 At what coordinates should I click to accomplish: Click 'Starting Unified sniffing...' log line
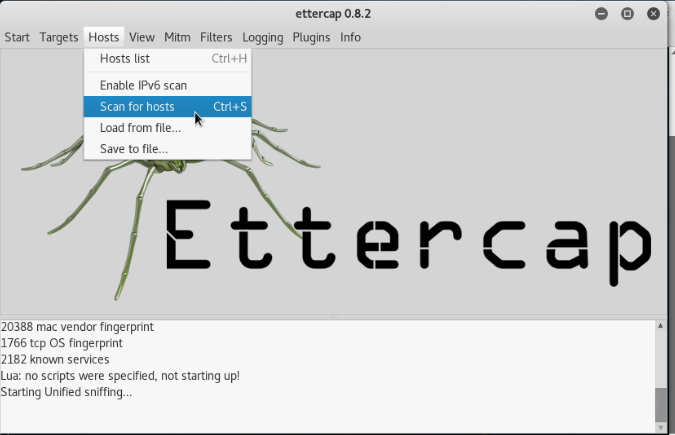66,392
